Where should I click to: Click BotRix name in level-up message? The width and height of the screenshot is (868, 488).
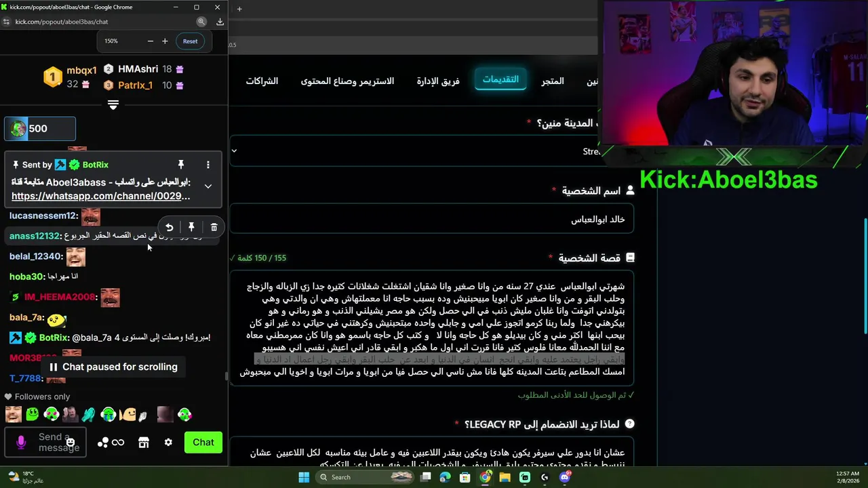click(54, 338)
